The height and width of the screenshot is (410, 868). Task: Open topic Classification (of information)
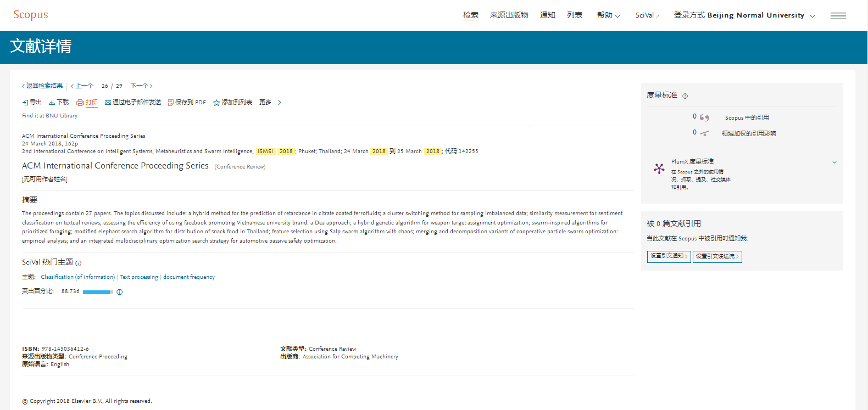[x=77, y=277]
